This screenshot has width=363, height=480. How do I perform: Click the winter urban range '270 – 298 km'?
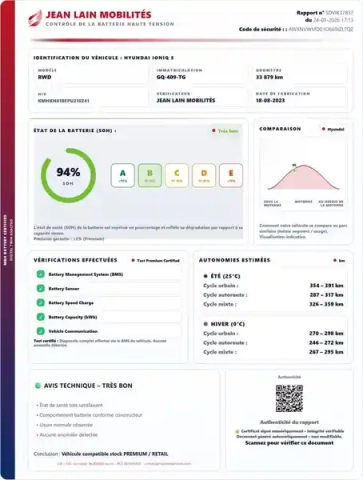(x=326, y=333)
